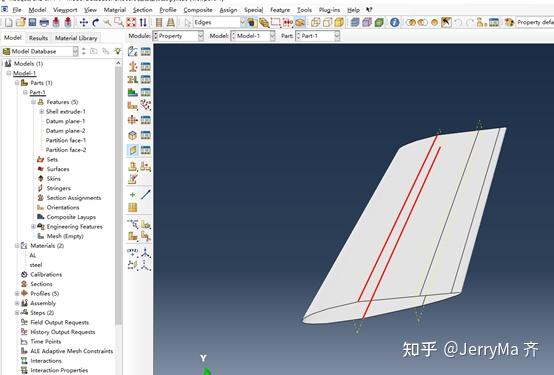Click the Auto-Fit View icon
Viewport: 554px width, 375px height.
click(131, 23)
